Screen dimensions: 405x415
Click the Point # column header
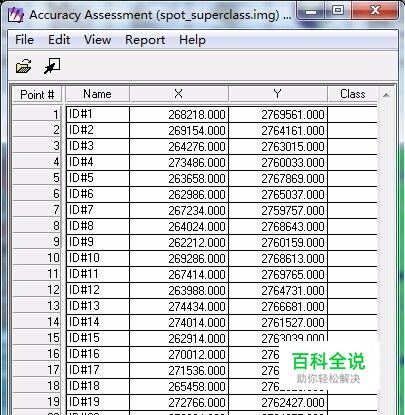point(37,94)
